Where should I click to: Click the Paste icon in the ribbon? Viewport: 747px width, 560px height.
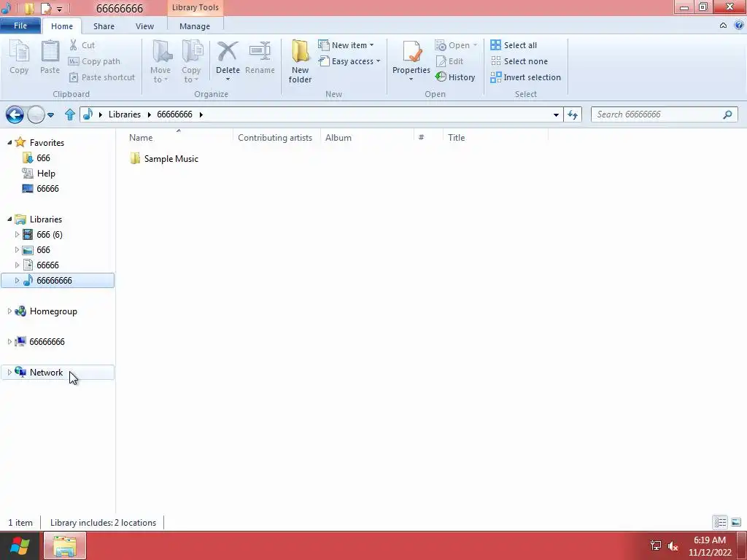[x=50, y=57]
